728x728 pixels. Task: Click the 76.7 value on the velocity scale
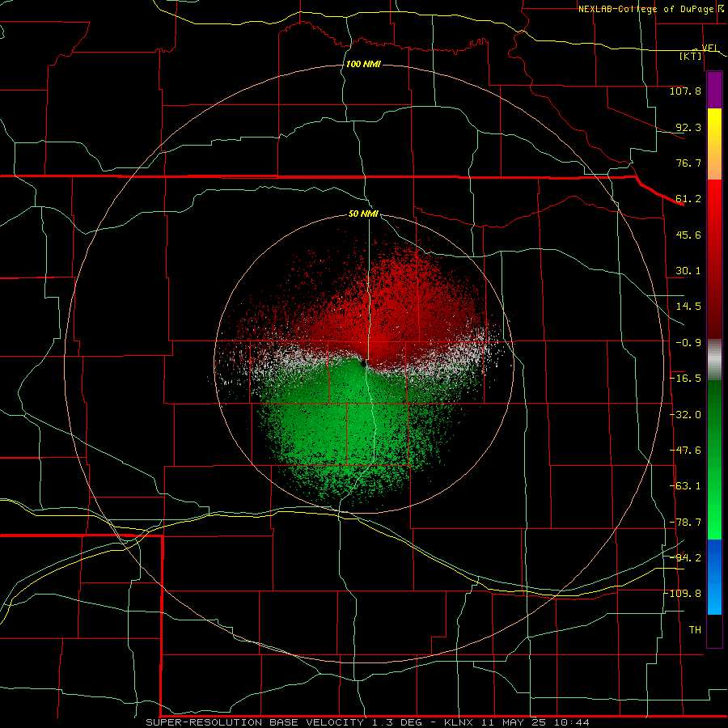[688, 163]
